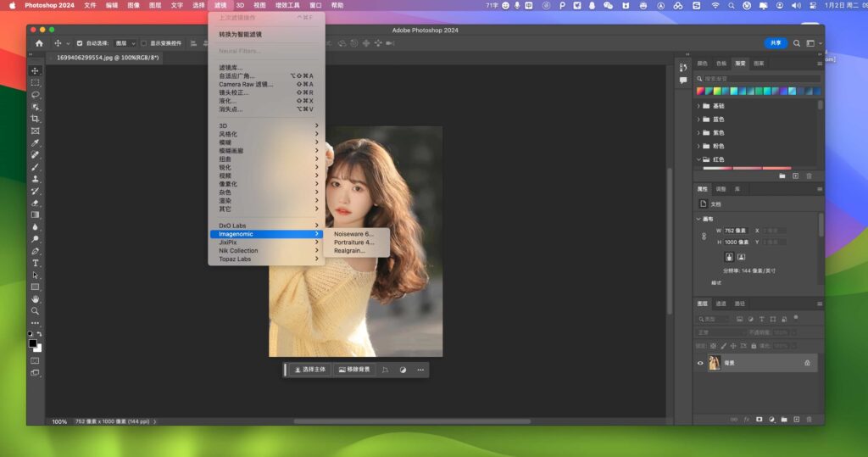Click the Background layer lock icon

tap(807, 363)
